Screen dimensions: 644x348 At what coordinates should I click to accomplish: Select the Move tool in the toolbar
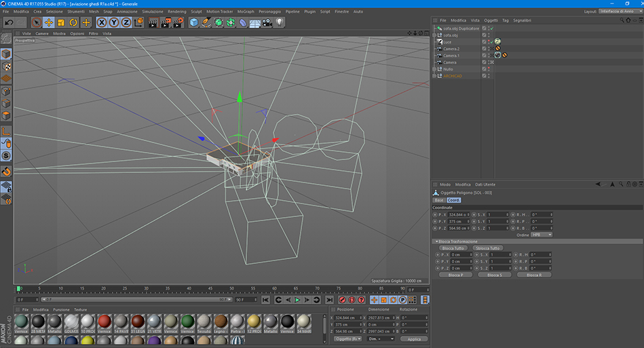pos(49,22)
